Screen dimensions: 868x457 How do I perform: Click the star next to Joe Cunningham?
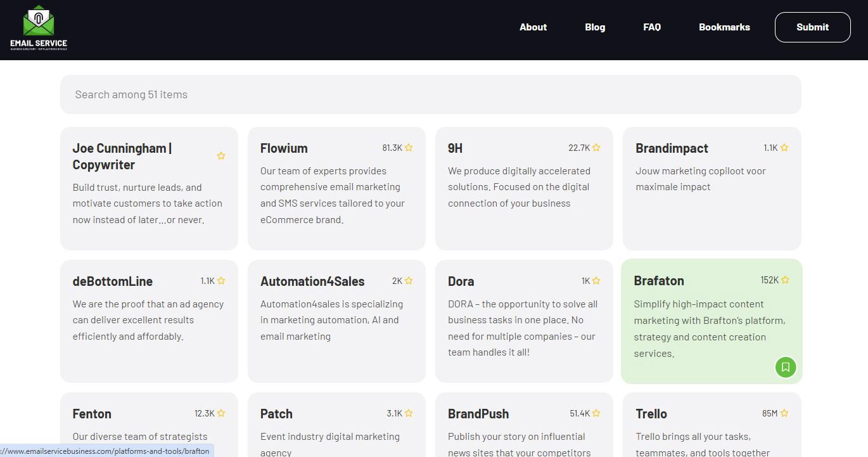(x=221, y=156)
